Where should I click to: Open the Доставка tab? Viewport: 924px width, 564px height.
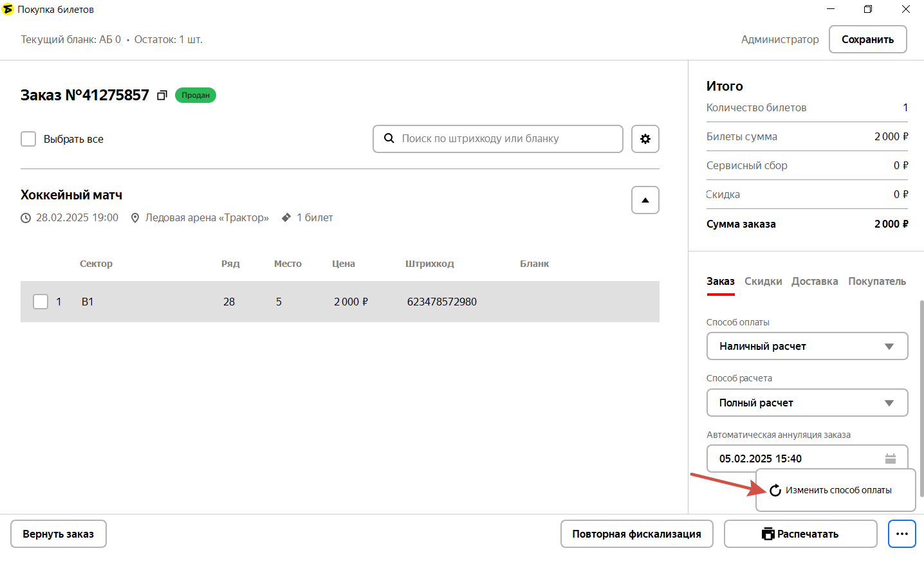(815, 281)
